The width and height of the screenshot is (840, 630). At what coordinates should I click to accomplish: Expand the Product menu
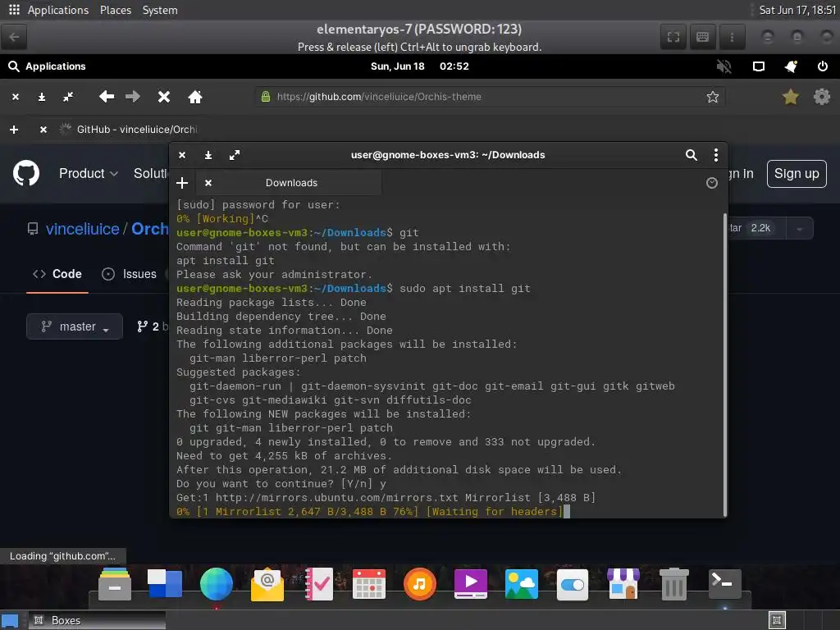[89, 174]
